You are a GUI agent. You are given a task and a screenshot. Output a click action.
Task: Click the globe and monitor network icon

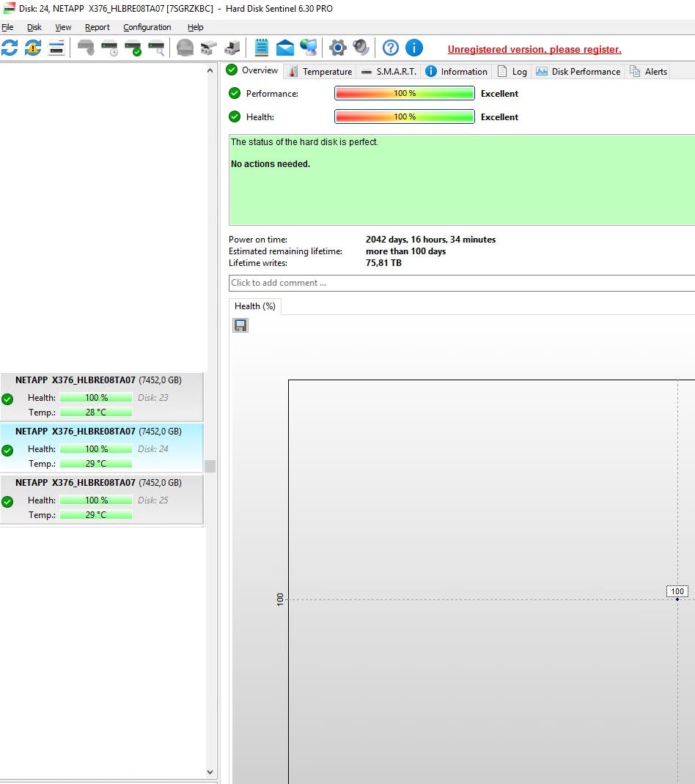pos(309,48)
